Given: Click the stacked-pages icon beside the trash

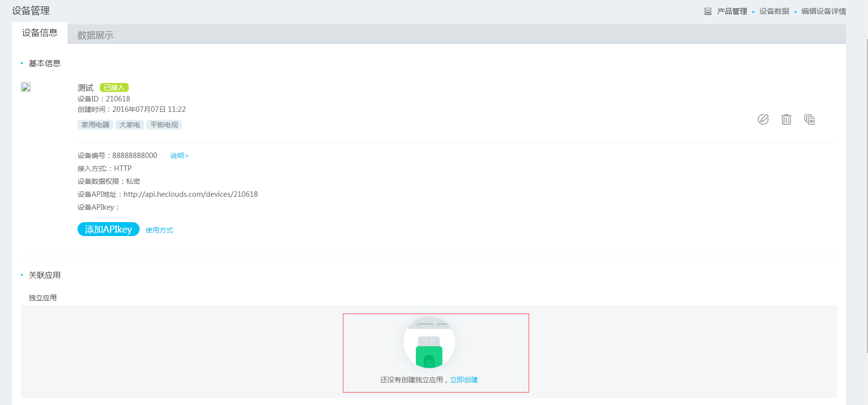Looking at the screenshot, I should point(809,119).
